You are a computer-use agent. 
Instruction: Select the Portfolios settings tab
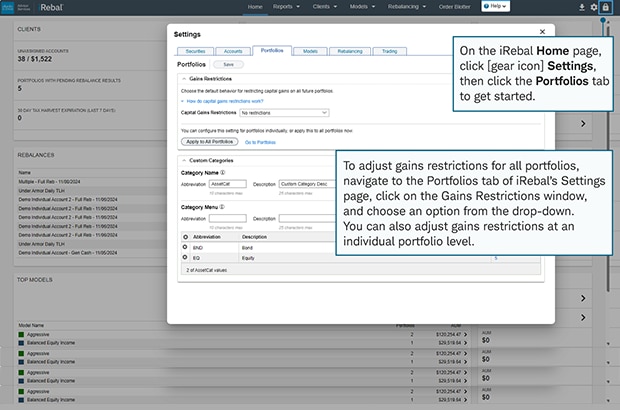coord(272,51)
